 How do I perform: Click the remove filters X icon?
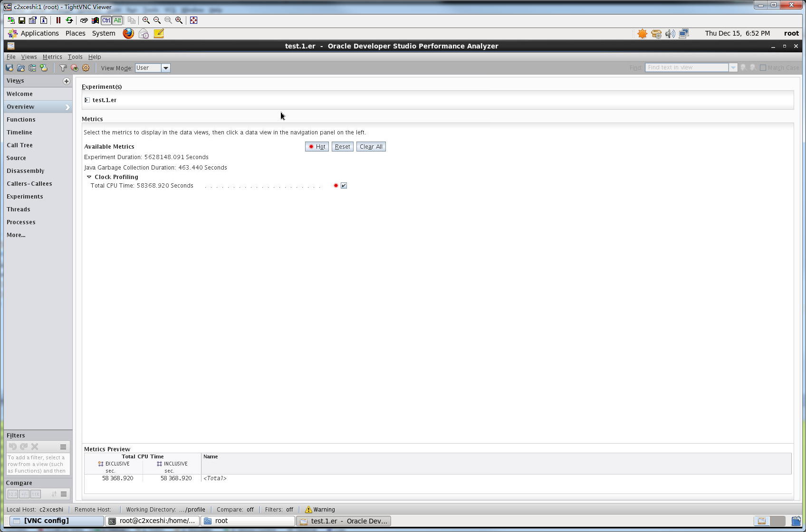point(35,446)
